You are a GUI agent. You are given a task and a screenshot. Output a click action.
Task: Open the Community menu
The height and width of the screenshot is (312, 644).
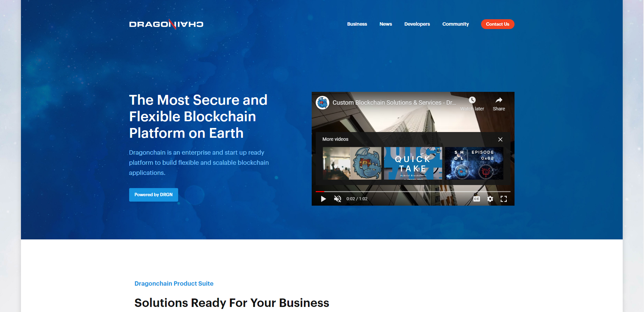pos(456,24)
